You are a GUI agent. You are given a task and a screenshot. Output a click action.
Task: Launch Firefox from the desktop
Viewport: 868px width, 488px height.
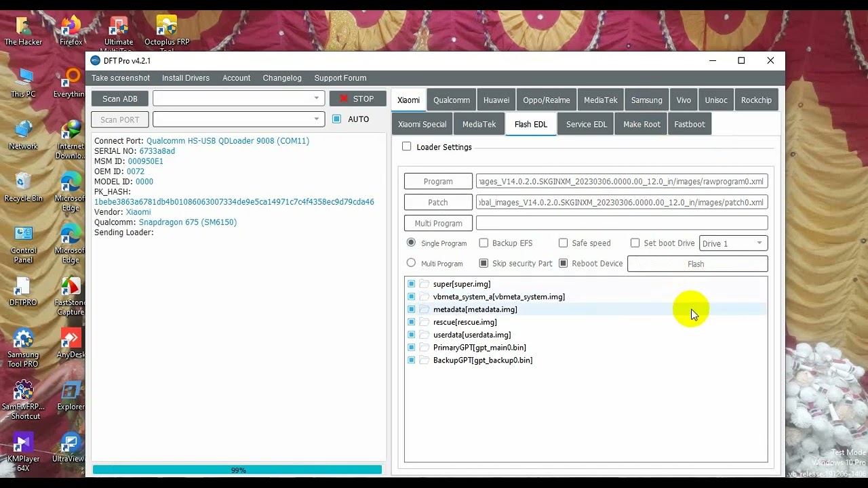(x=71, y=32)
